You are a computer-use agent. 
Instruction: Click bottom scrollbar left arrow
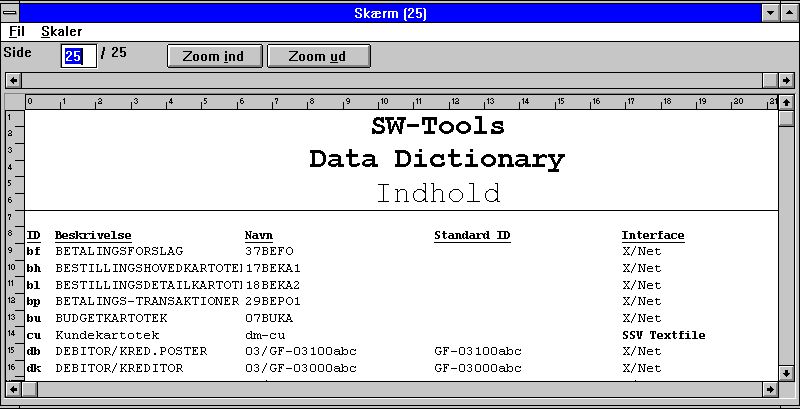point(13,390)
